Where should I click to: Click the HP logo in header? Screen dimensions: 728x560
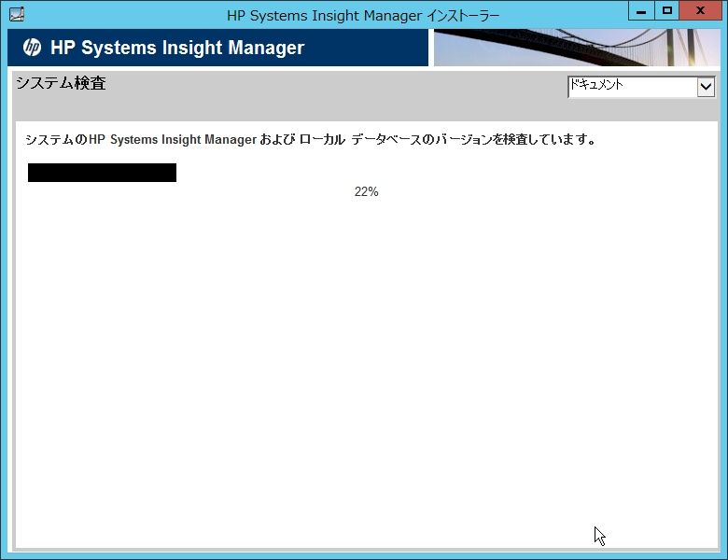click(32, 47)
